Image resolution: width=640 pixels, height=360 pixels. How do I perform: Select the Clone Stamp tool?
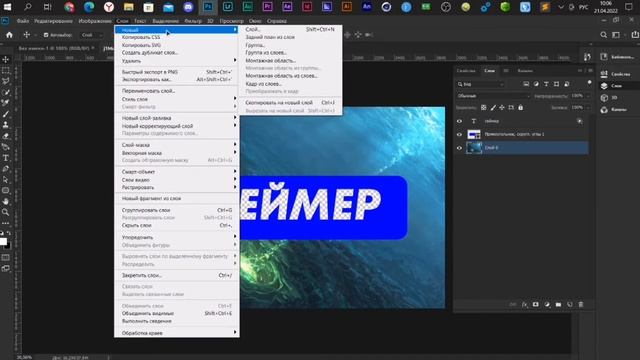coord(6,125)
